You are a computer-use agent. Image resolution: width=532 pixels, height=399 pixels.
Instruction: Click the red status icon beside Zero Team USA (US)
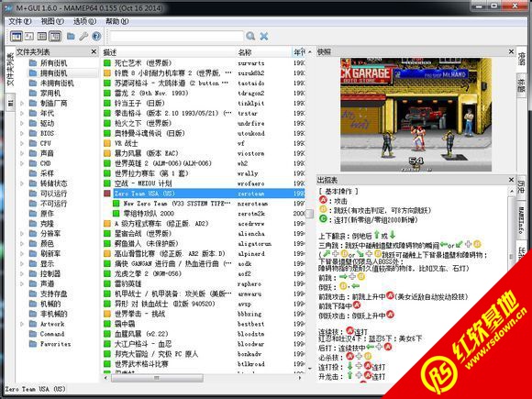[x=107, y=194]
